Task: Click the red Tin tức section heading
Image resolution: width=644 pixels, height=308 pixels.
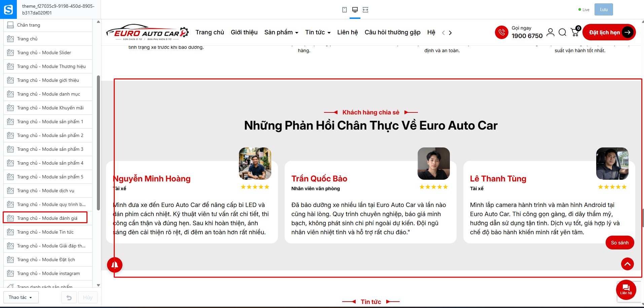Action: coord(371,302)
